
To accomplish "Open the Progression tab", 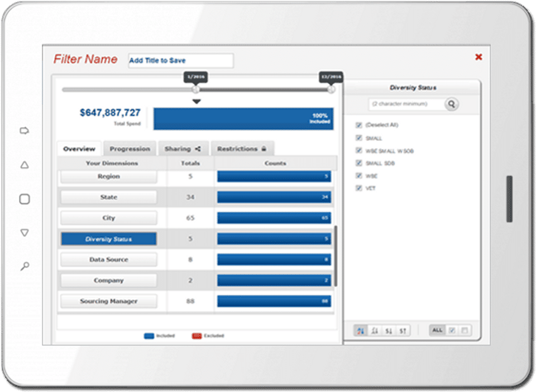I will (130, 149).
